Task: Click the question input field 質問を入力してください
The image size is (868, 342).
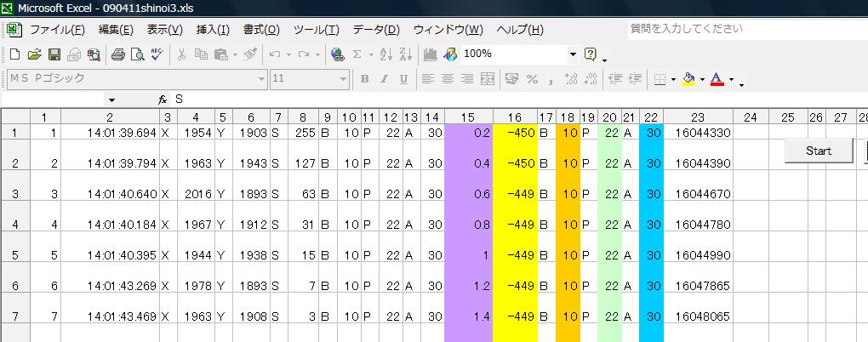Action: (x=747, y=29)
